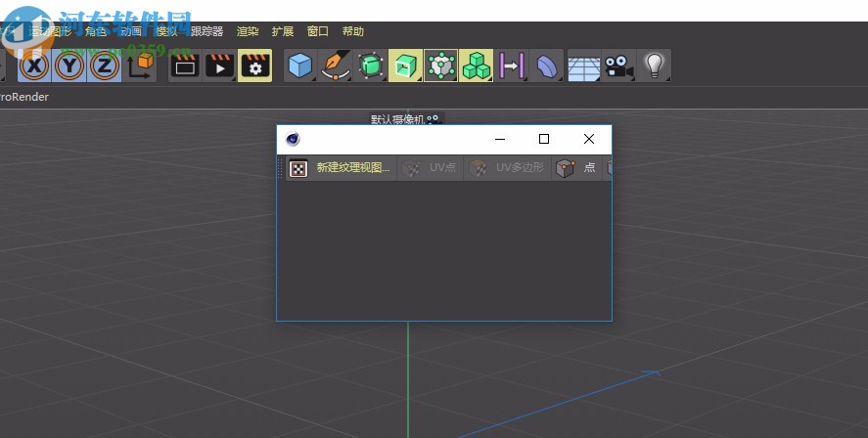Toggle the X axis lock

[34, 66]
